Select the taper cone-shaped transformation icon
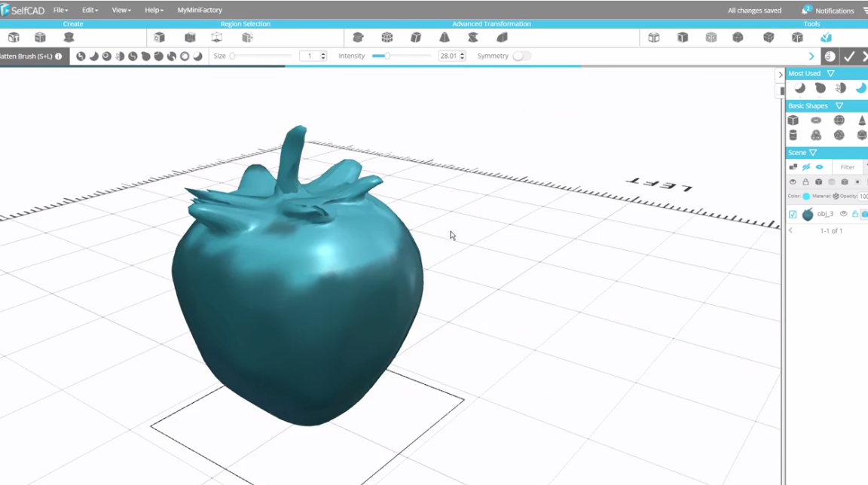Screen dimensions: 868x485 pos(445,38)
